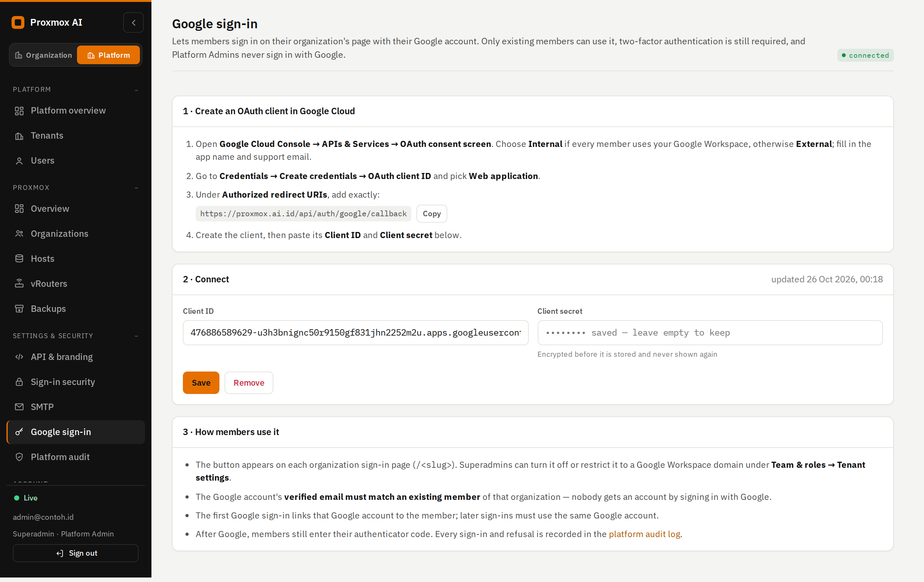924x582 pixels.
Task: Click the Live status indicator
Action: [26, 498]
